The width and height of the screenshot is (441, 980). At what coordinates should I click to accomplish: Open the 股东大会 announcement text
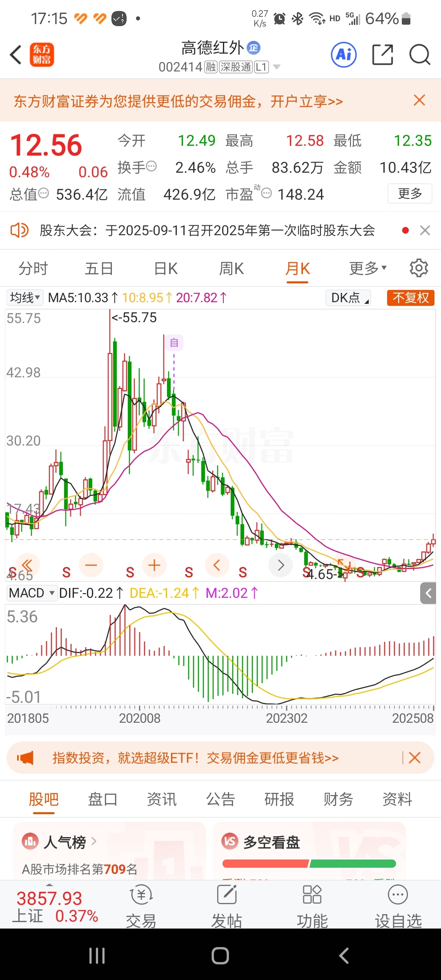pos(207,230)
